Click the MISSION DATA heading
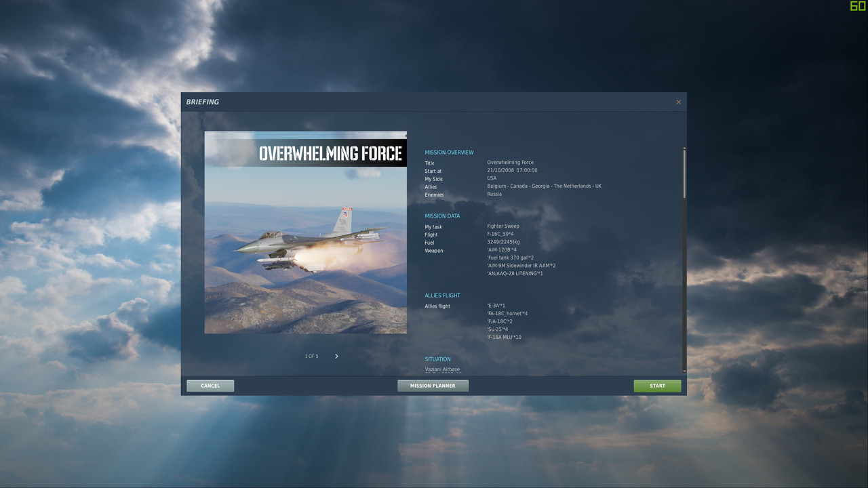The image size is (868, 488). pyautogui.click(x=442, y=216)
